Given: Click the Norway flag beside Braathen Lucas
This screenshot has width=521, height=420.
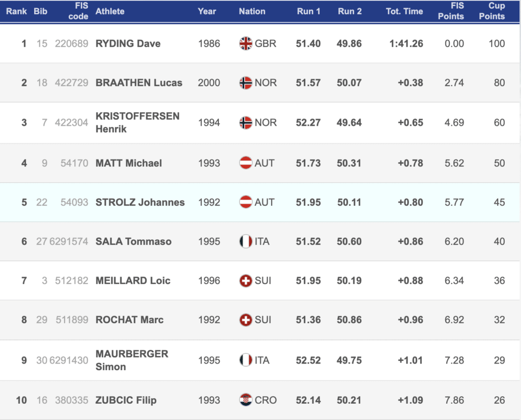Looking at the screenshot, I should click(246, 83).
